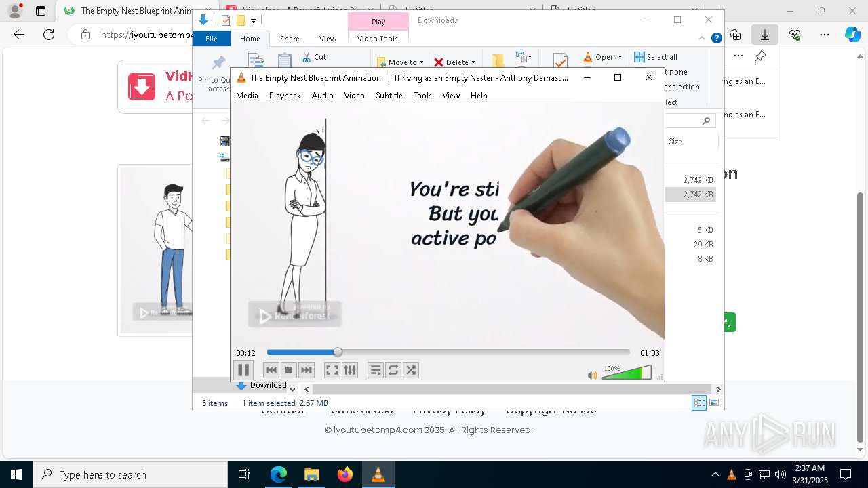Open Edge Browser essentials icon
Screen dimensions: 868x488
795,35
